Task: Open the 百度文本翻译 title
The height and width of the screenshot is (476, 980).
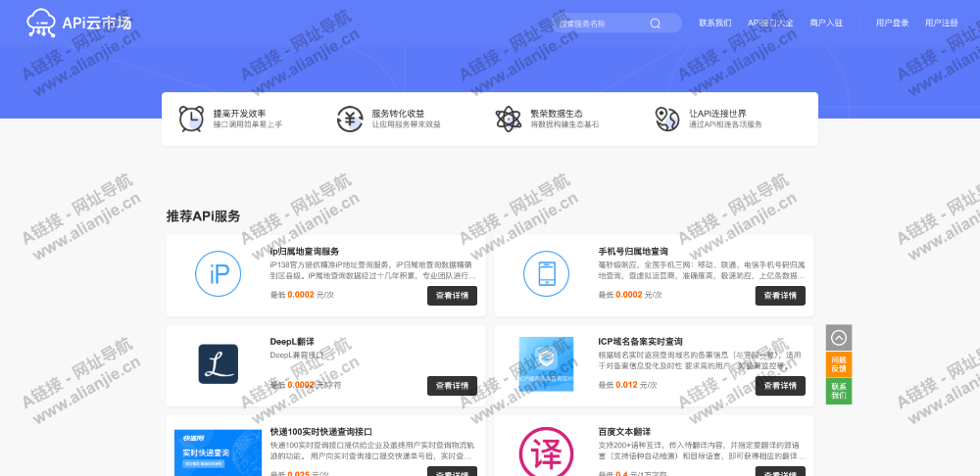Action: 624,432
